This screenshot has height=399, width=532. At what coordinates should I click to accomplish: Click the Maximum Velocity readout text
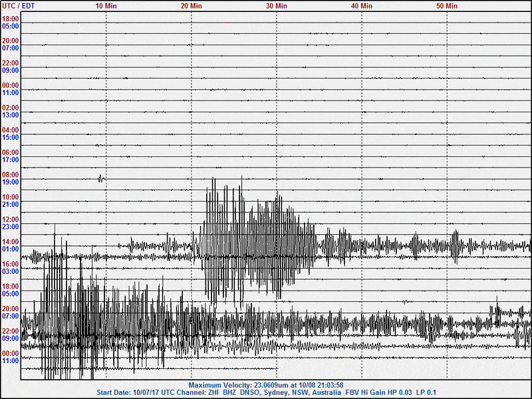(x=266, y=385)
